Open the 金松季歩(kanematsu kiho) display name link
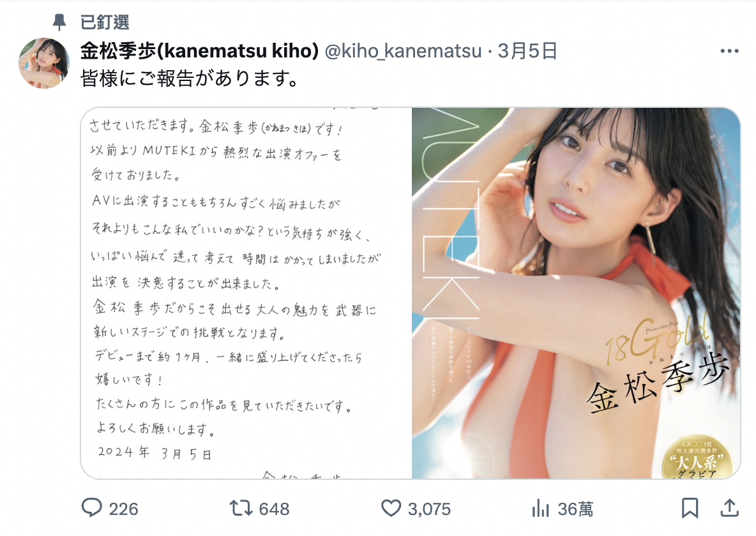This screenshot has width=756, height=536. tap(199, 50)
